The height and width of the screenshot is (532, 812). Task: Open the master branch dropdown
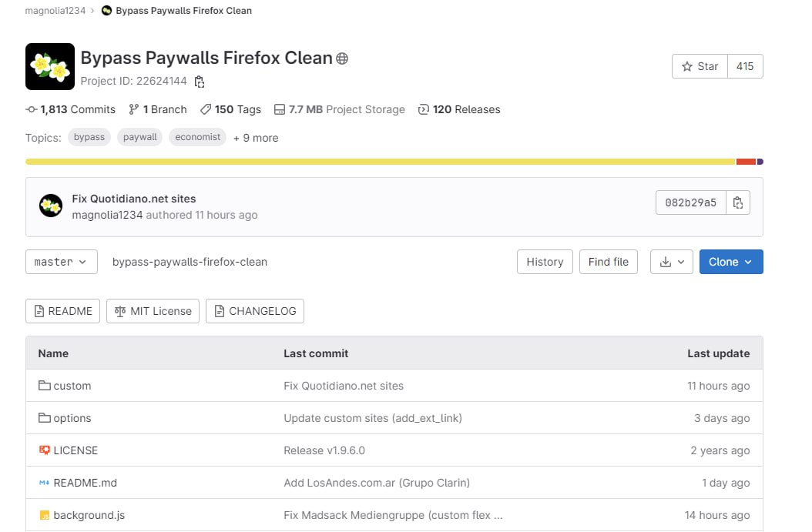[62, 262]
